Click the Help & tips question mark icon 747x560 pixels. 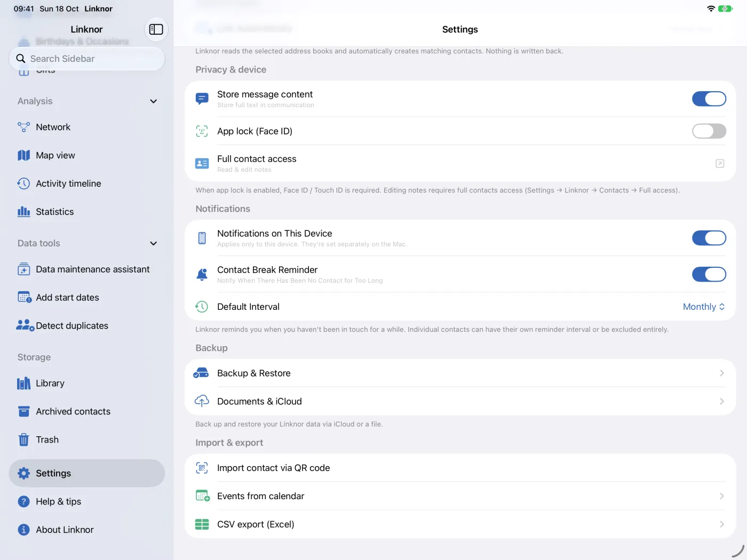click(x=23, y=501)
